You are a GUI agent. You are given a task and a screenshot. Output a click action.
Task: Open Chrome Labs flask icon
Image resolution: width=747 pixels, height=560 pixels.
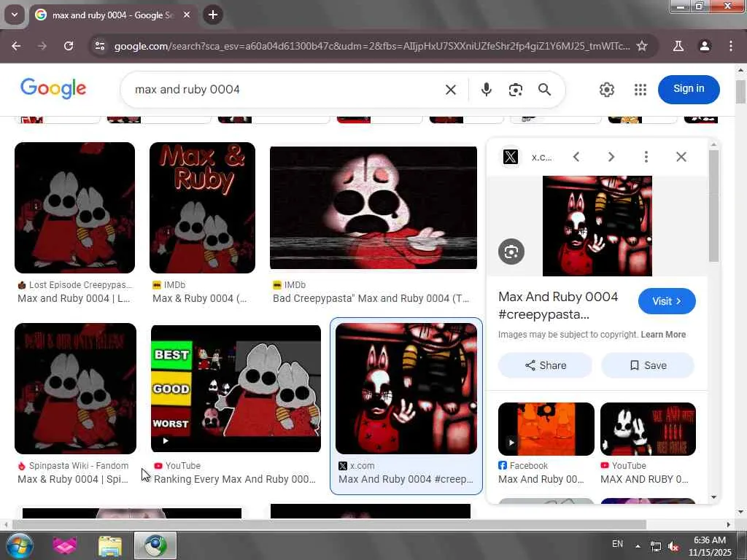[678, 46]
